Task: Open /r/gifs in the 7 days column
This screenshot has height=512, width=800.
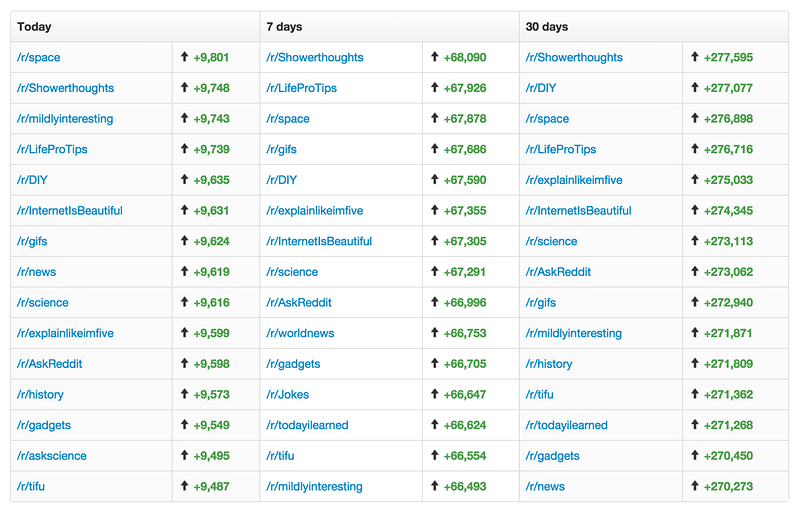Action: click(282, 149)
